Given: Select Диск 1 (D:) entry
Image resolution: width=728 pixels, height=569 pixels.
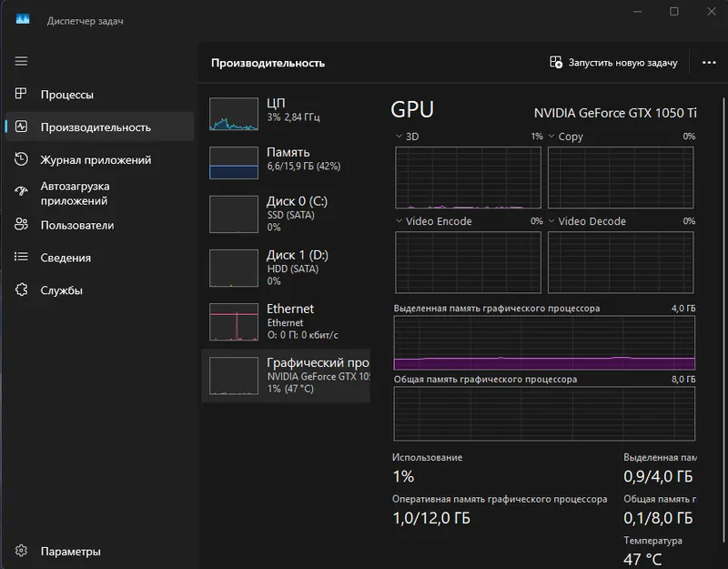Looking at the screenshot, I should pyautogui.click(x=286, y=268).
